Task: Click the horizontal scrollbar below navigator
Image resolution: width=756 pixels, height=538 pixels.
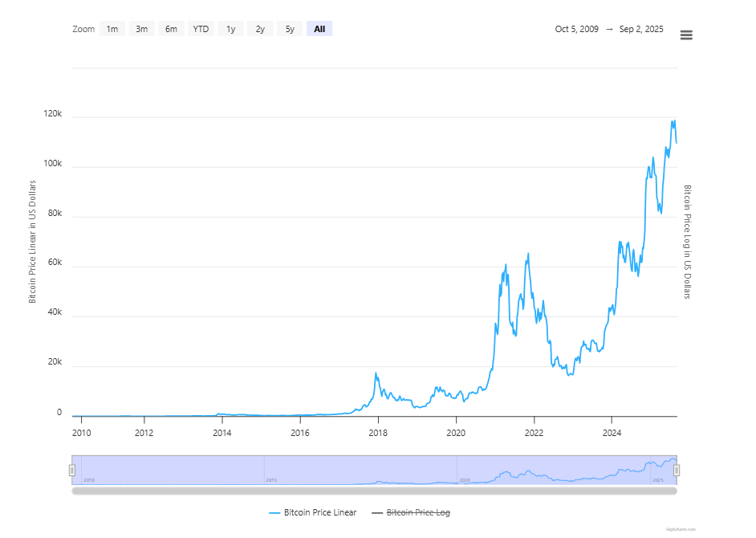Action: tap(374, 491)
